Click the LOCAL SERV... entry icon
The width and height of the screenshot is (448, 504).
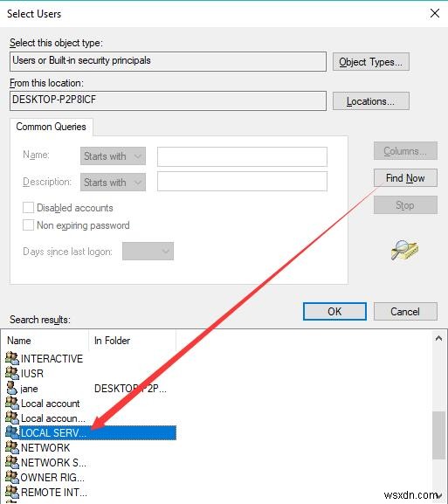click(x=12, y=432)
